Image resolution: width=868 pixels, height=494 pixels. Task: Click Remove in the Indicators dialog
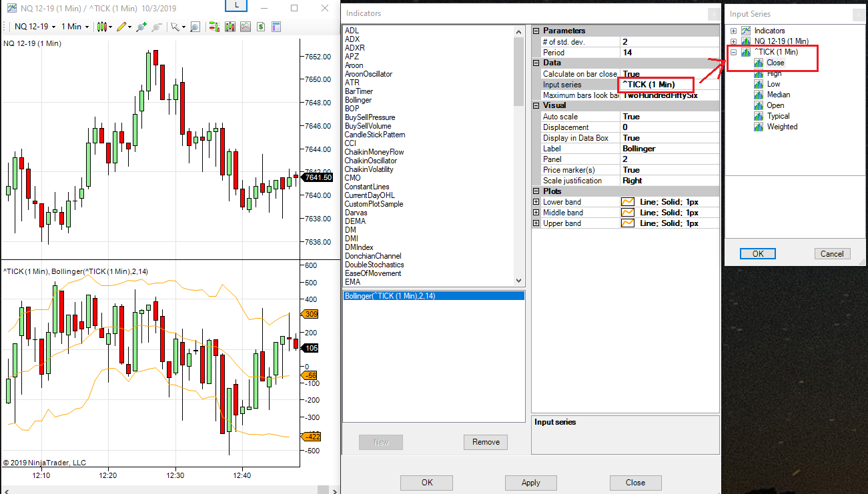click(486, 442)
